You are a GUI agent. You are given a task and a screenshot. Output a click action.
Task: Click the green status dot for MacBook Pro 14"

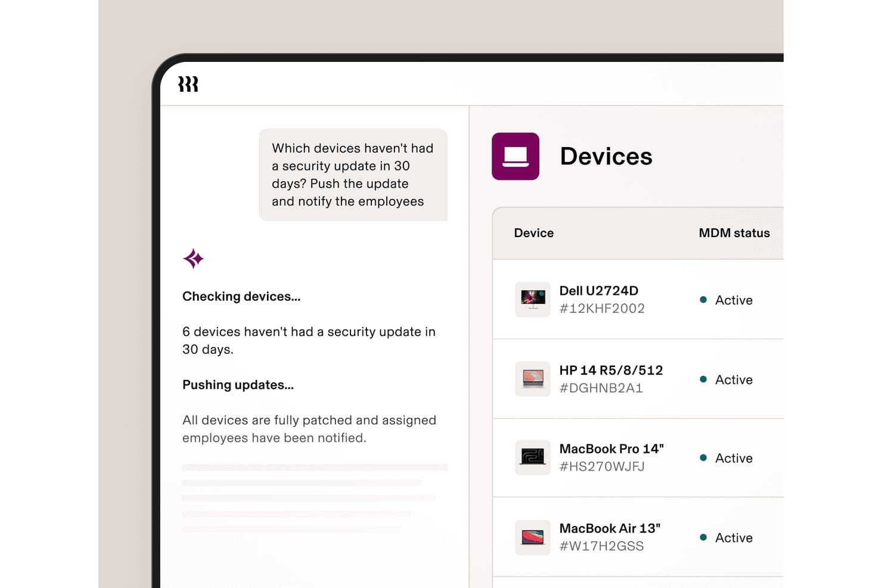pyautogui.click(x=703, y=458)
